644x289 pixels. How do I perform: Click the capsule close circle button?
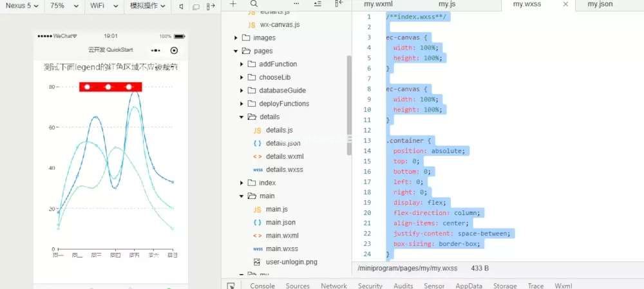click(174, 50)
